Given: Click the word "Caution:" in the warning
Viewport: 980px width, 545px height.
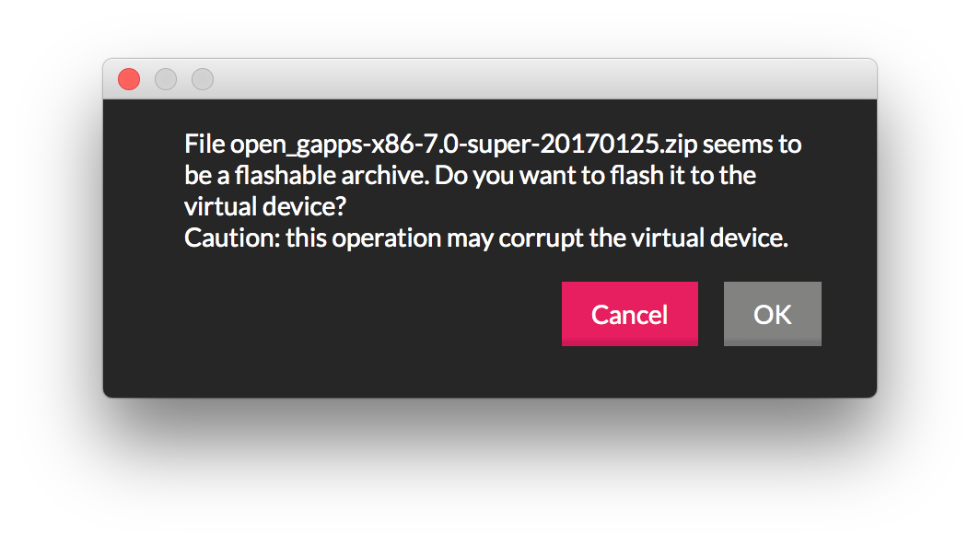Looking at the screenshot, I should (x=231, y=238).
